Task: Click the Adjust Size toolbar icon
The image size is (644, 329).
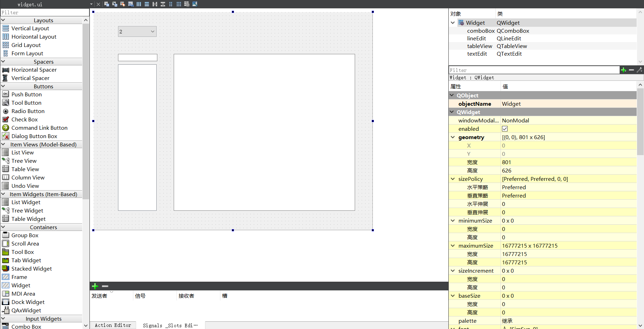Action: tap(195, 4)
